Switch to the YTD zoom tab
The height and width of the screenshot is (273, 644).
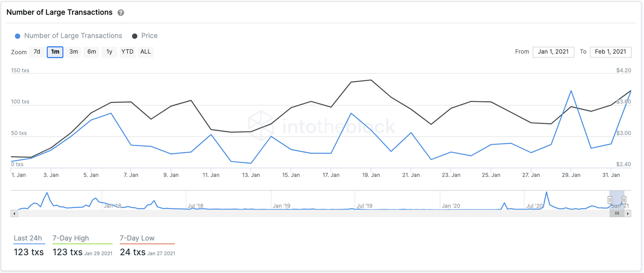(x=127, y=52)
